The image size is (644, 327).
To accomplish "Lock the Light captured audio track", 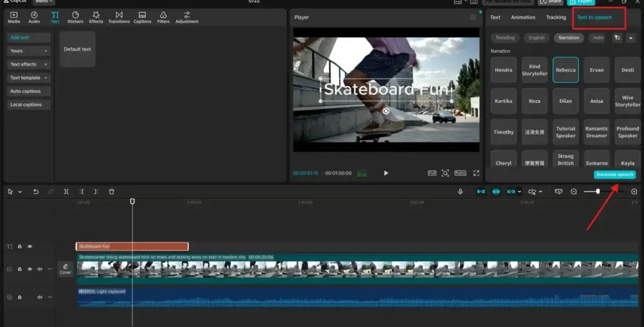I will click(19, 297).
